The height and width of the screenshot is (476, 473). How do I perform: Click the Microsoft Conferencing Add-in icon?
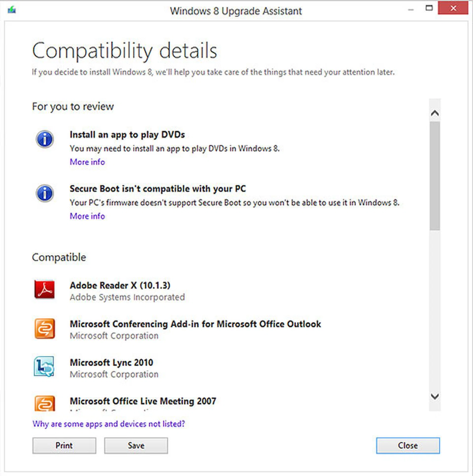44,329
